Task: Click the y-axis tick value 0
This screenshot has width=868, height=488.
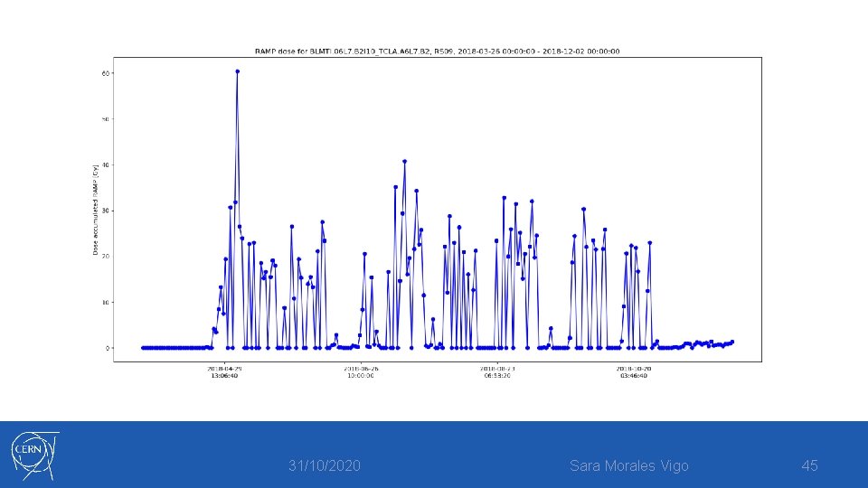Action: pyautogui.click(x=108, y=348)
